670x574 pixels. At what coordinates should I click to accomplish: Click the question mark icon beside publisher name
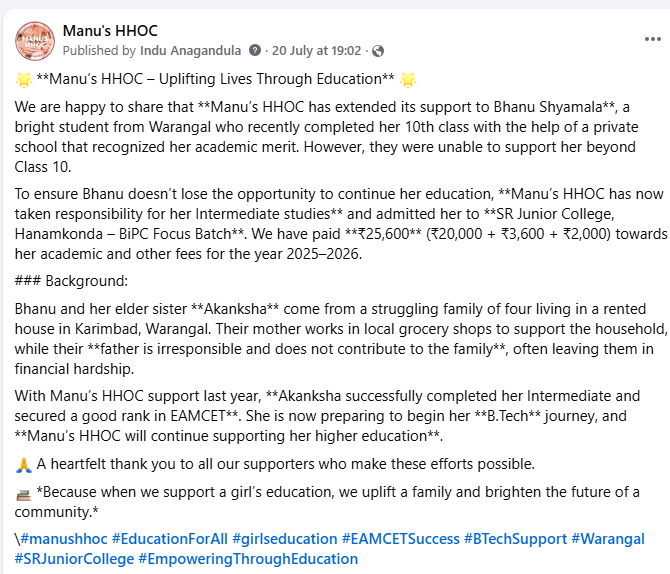255,50
